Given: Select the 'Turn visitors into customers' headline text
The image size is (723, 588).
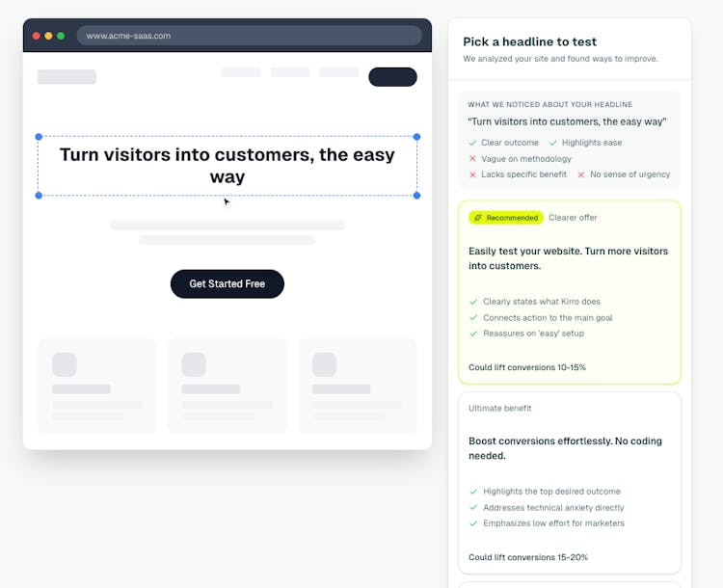Looking at the screenshot, I should tap(228, 166).
